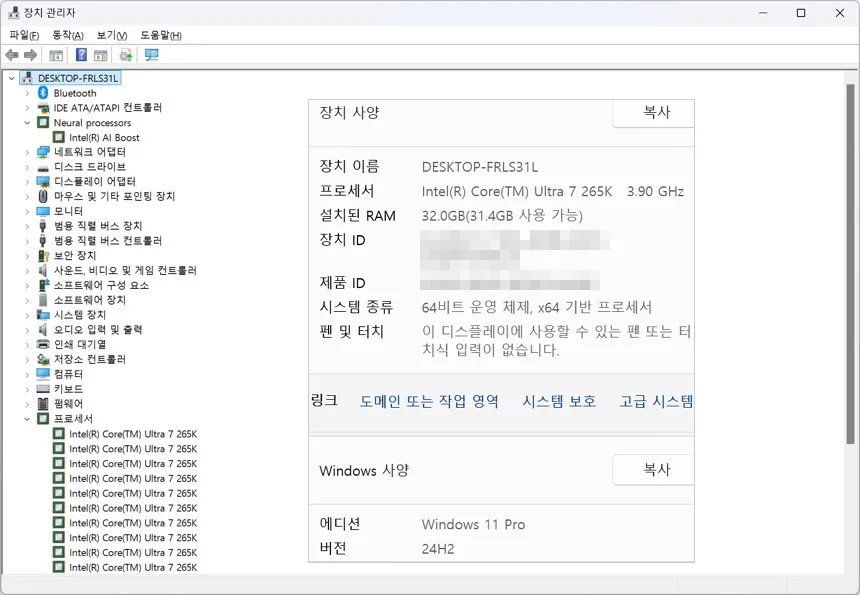Collapse the 프로세서 node

(x=27, y=419)
